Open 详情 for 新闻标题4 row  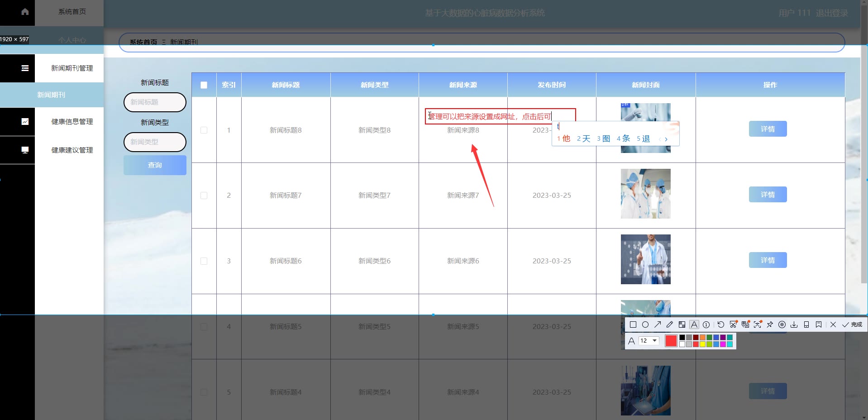click(x=768, y=391)
